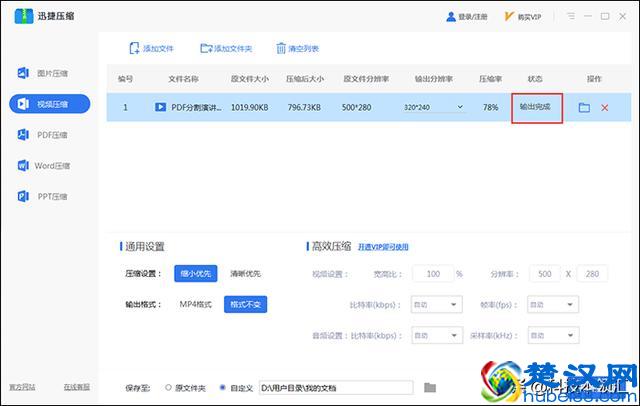The image size is (640, 406).
Task: Open the 采样率(kHz) dropdown
Action: [x=553, y=335]
